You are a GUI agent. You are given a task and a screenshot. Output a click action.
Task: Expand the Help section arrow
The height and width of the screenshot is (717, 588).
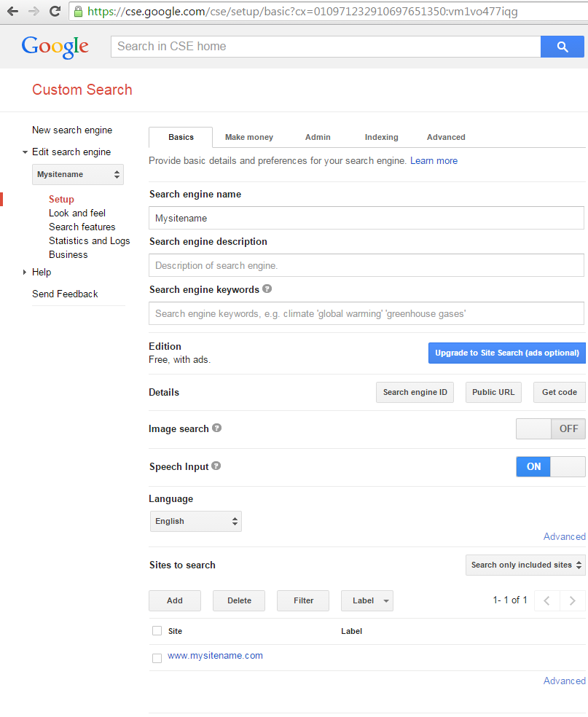25,272
